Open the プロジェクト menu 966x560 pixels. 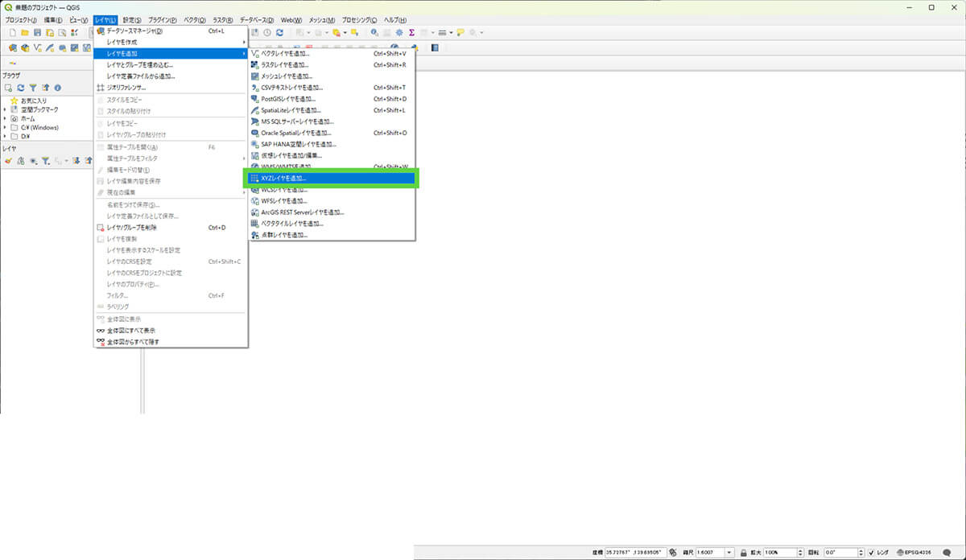tap(21, 19)
